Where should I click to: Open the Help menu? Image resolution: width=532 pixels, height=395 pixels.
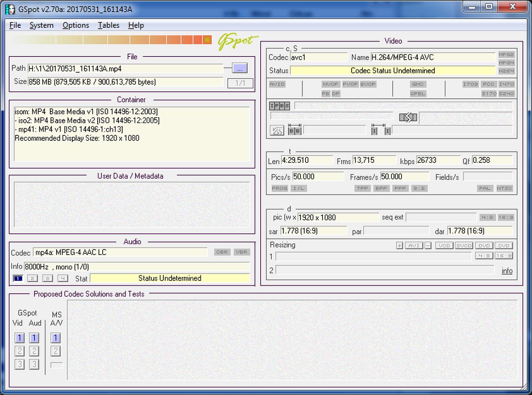click(136, 25)
